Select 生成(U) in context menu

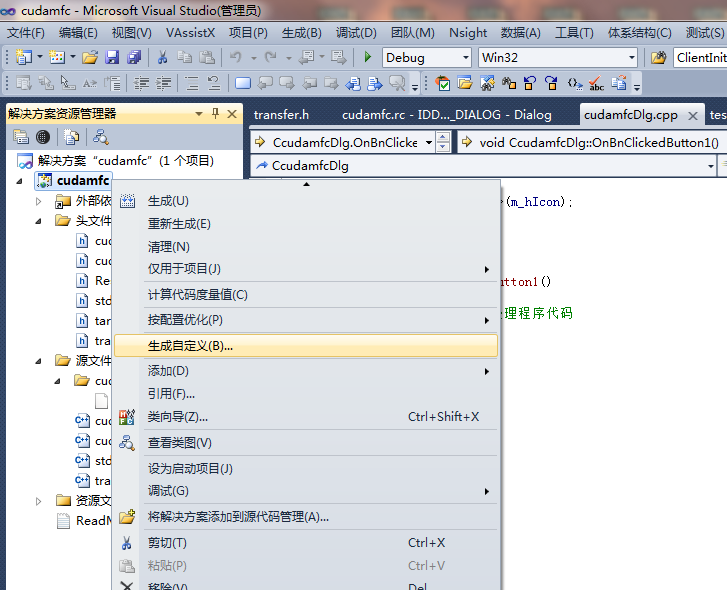tap(306, 201)
